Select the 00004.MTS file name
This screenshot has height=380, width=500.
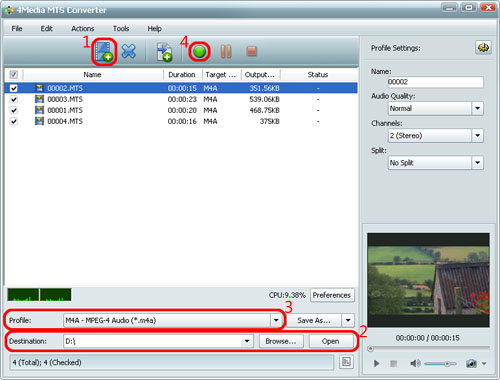tap(65, 121)
